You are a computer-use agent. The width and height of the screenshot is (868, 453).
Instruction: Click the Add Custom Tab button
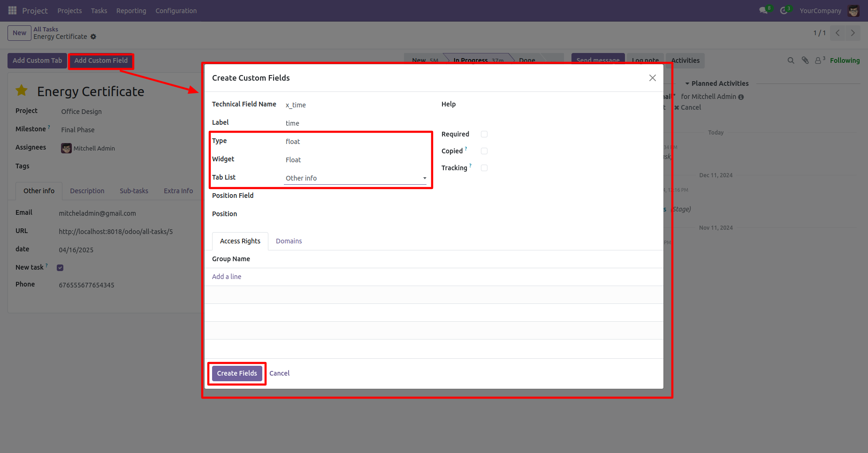[x=37, y=60]
